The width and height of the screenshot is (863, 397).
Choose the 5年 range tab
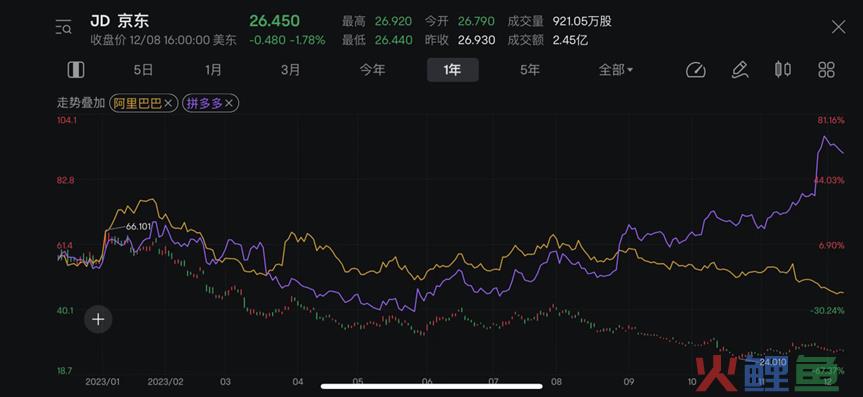[x=530, y=70]
